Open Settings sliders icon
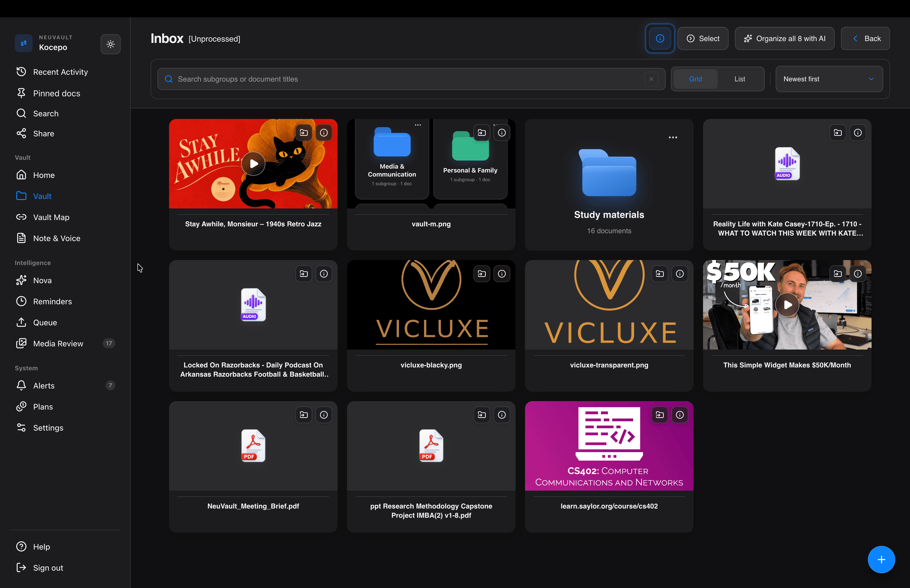910x588 pixels. click(21, 428)
